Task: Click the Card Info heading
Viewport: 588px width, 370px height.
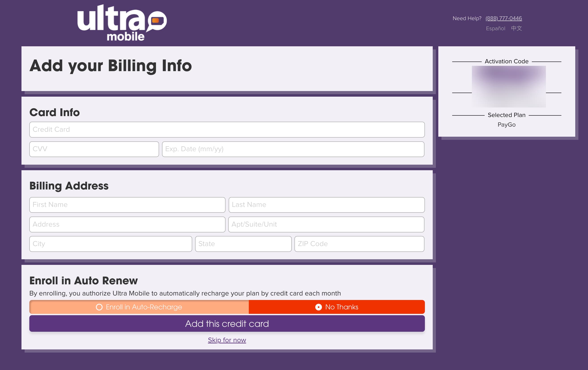Action: (55, 112)
